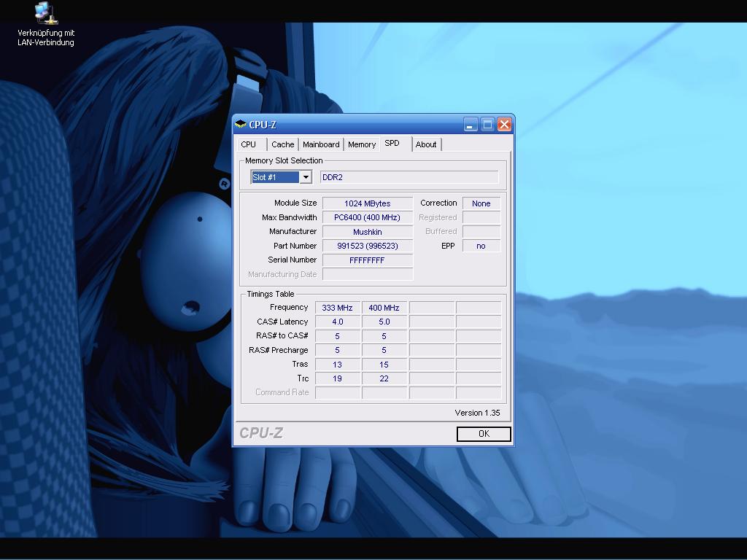747x560 pixels.
Task: Click the Trc value 22
Action: coord(384,378)
